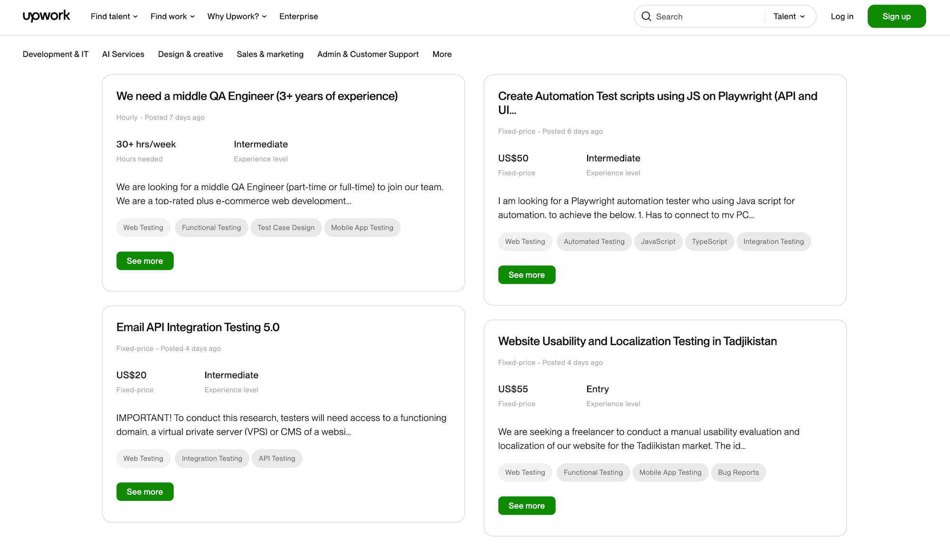This screenshot has width=950, height=560.
Task: Click the search magnifier icon
Action: point(646,17)
